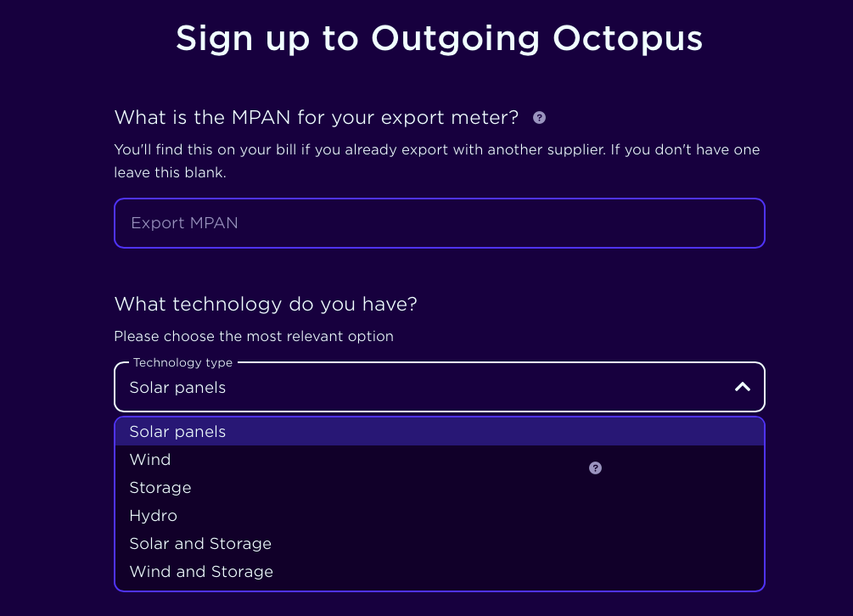Click the 'Export MPAN' placeholder text
This screenshot has width=853, height=616.
pos(184,223)
